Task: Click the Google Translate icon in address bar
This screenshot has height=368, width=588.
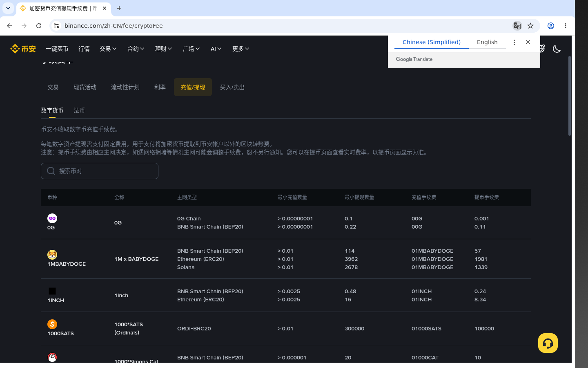Action: click(517, 26)
